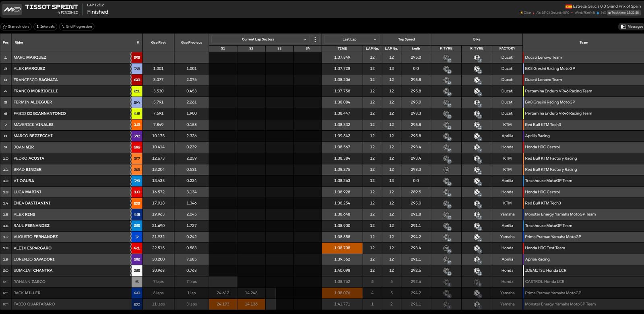The width and height of the screenshot is (644, 314).
Task: Click the Gap Previous column header
Action: pyautogui.click(x=192, y=43)
